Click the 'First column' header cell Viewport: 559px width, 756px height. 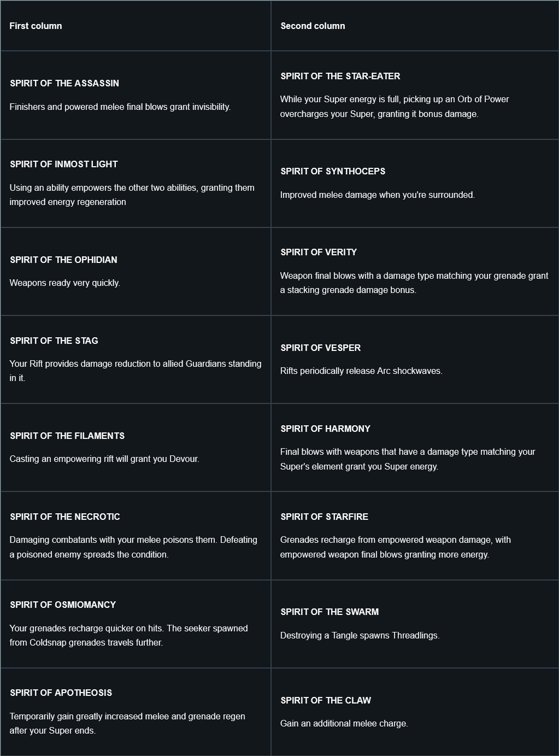(136, 26)
